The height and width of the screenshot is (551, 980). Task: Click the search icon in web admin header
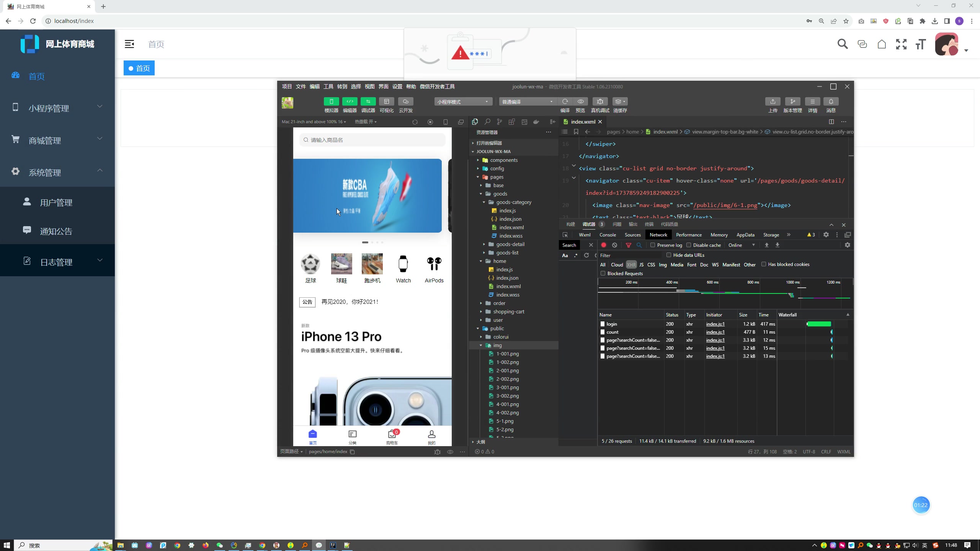[x=842, y=44]
